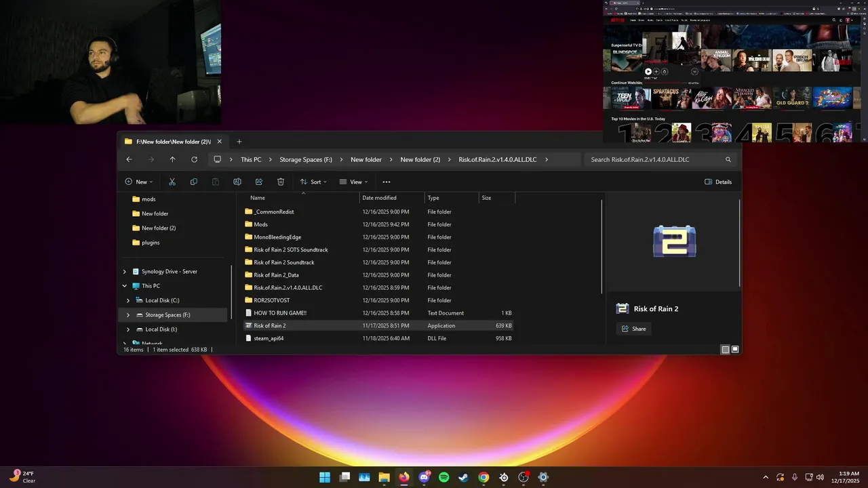Switch to details list view in status bar
Image resolution: width=868 pixels, height=488 pixels.
(x=725, y=350)
